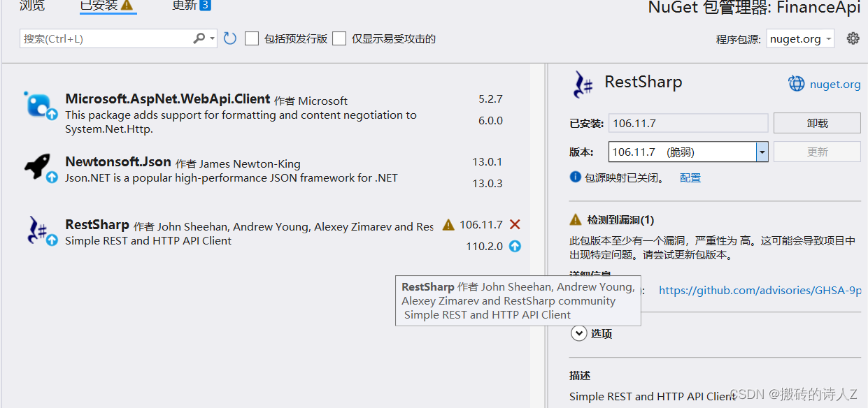Click the 检测到漏洞(1) heading
The width and height of the screenshot is (868, 408).
coord(620,219)
